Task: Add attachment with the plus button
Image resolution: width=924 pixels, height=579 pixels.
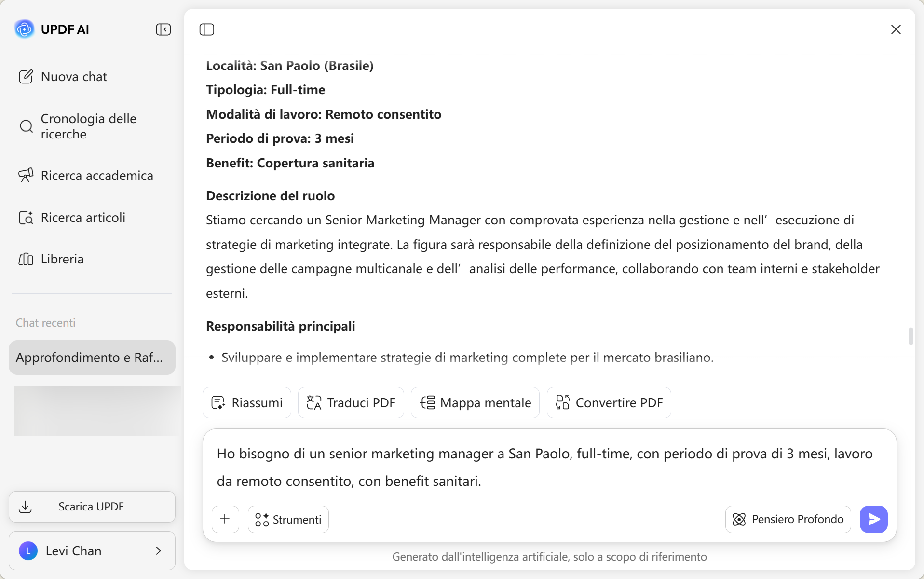Action: (x=225, y=519)
